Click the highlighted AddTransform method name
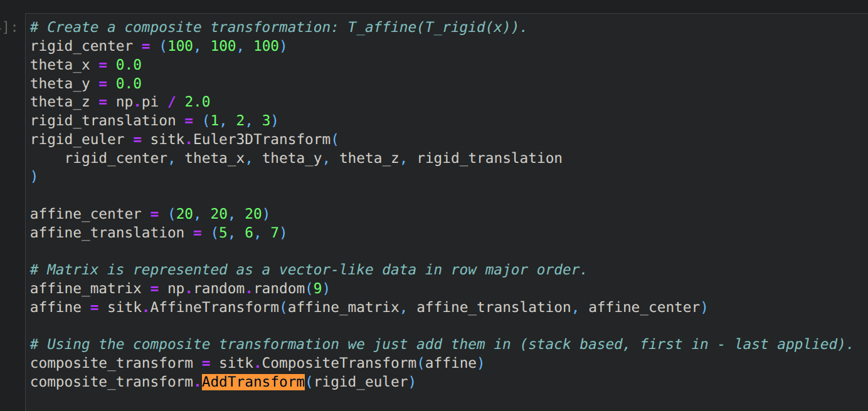 (253, 382)
